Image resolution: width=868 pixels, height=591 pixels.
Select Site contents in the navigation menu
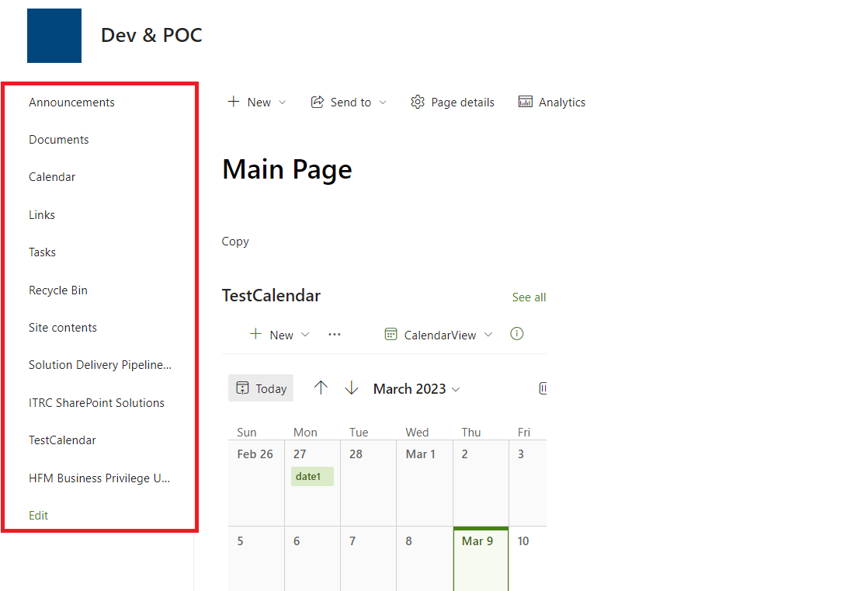click(x=62, y=327)
